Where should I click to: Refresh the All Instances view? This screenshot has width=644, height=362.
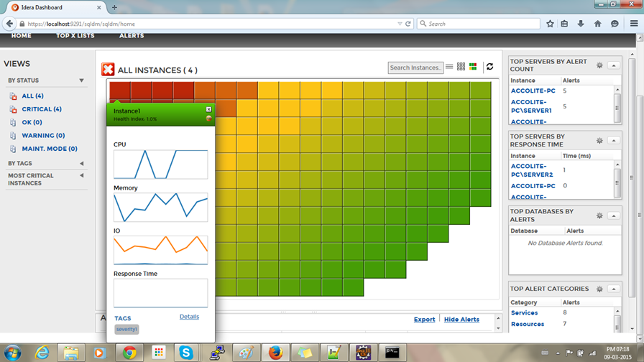[489, 67]
